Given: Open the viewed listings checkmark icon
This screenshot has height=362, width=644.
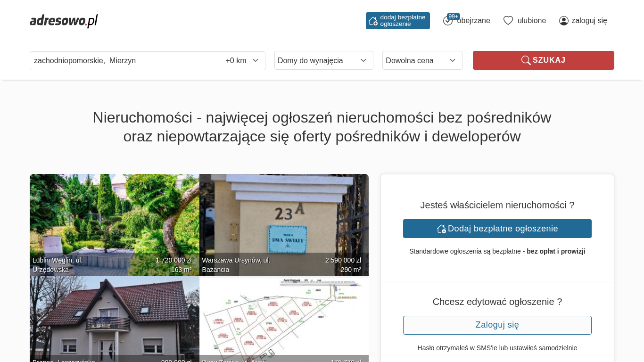Looking at the screenshot, I should (x=447, y=21).
